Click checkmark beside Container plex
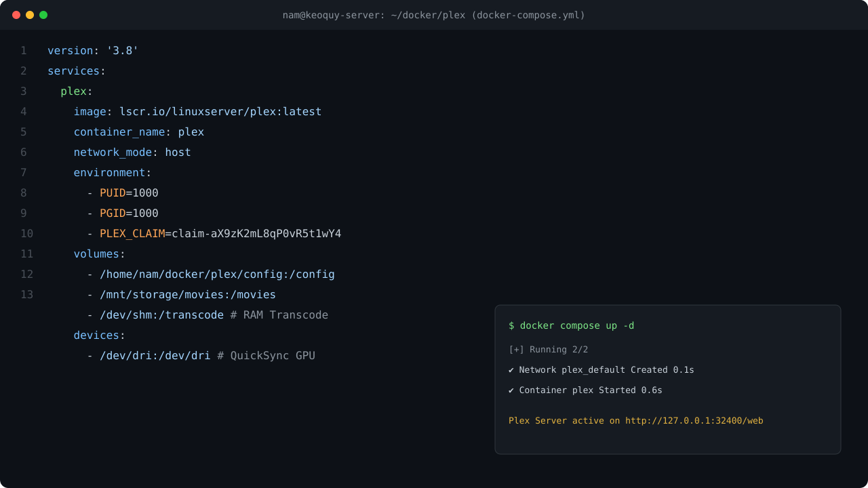The height and width of the screenshot is (488, 868). 511,390
